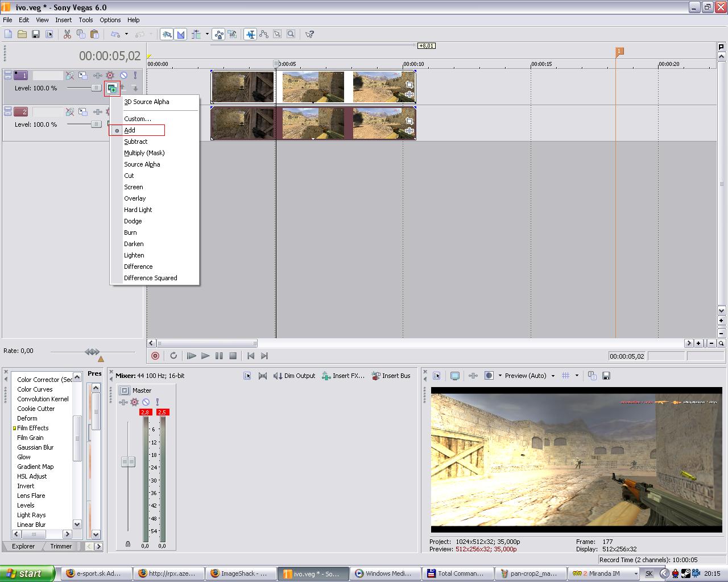Click the What's This help icon

pos(310,34)
